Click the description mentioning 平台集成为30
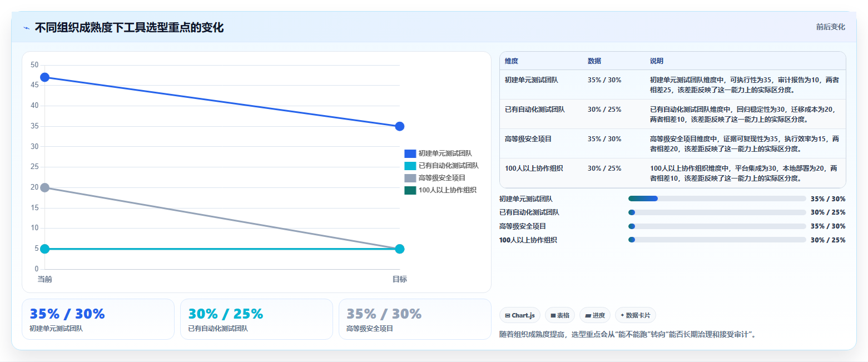The height and width of the screenshot is (362, 868). coord(743,173)
